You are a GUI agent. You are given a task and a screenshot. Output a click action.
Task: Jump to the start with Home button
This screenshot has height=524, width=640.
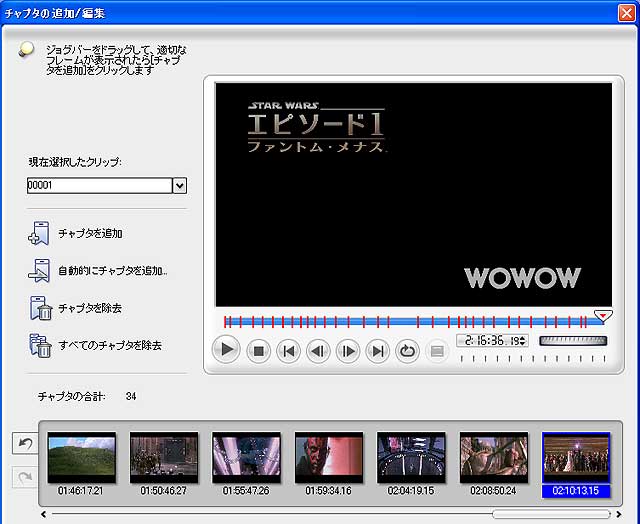coord(288,351)
